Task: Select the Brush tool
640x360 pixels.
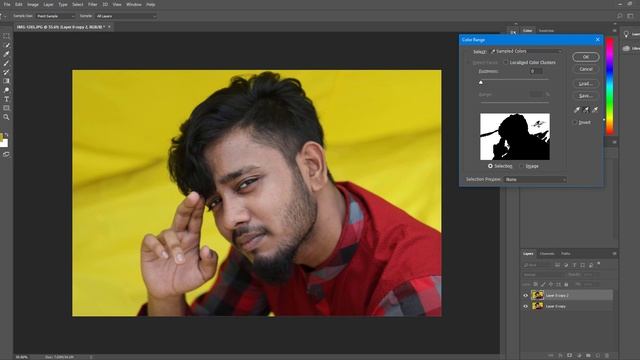Action: pos(6,63)
